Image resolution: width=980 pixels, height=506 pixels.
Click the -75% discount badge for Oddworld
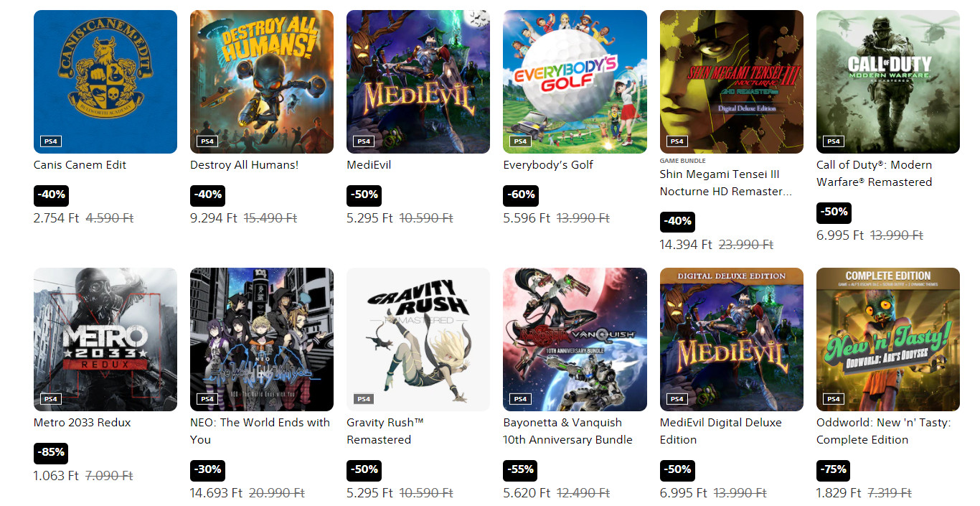pyautogui.click(x=834, y=469)
